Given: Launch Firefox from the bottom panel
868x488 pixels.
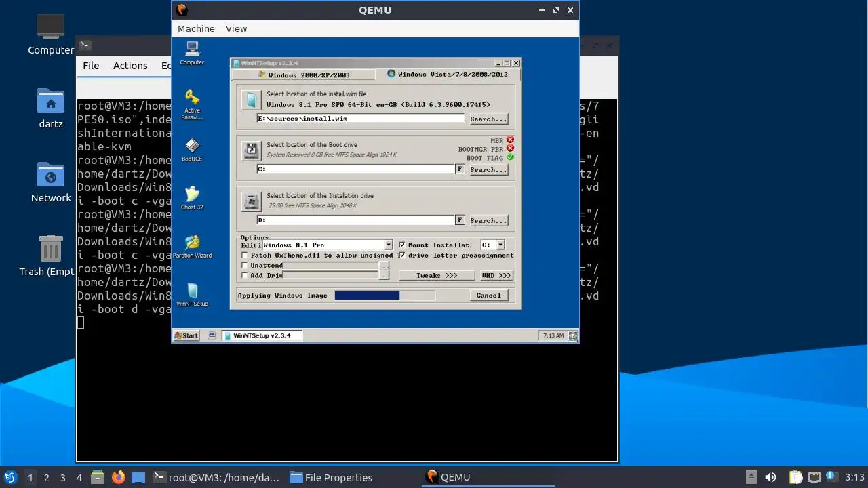Looking at the screenshot, I should [119, 477].
